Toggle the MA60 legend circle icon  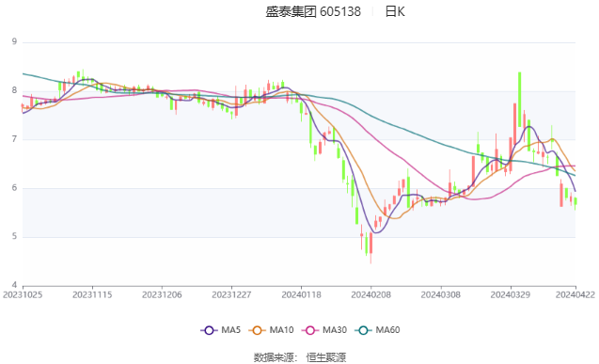point(363,330)
